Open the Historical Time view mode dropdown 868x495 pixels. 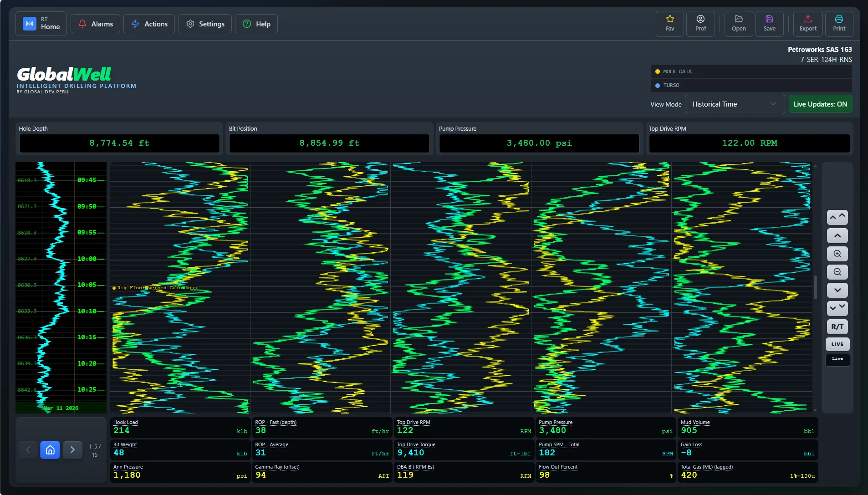(x=734, y=104)
